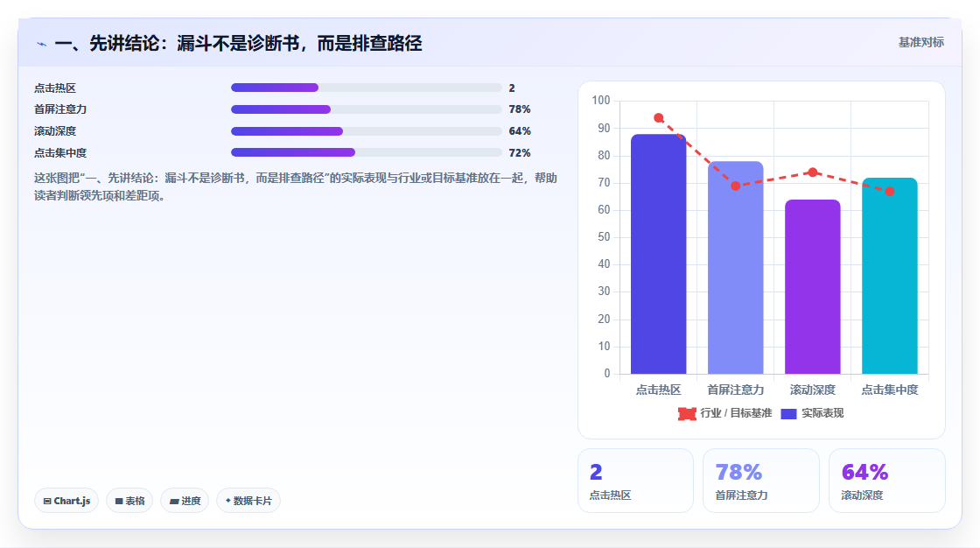Screen dimensions: 980x548
Task: Toggle the 行业 / 目标基准 legend entry
Action: (724, 413)
